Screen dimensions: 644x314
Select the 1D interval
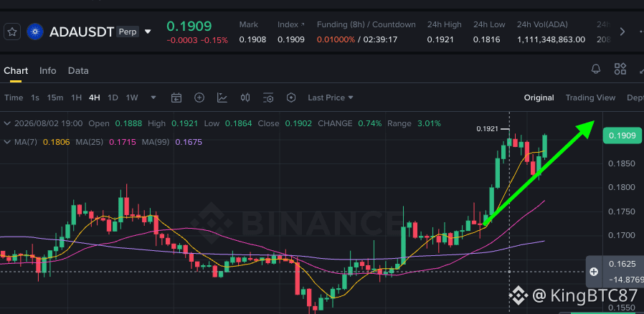click(113, 97)
